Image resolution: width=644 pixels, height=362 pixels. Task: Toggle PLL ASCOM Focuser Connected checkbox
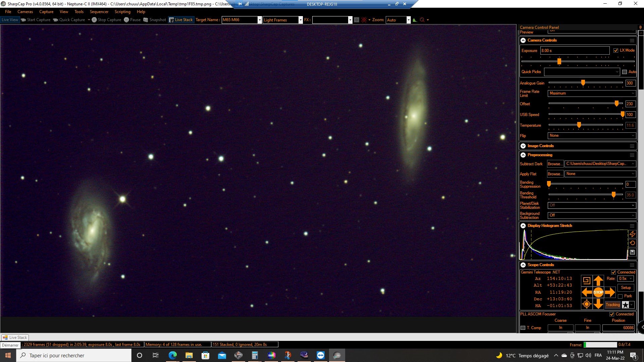[x=612, y=314]
